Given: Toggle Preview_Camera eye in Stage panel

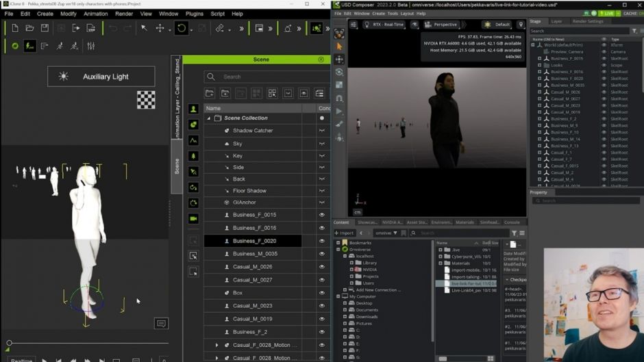Looking at the screenshot, I should point(604,52).
